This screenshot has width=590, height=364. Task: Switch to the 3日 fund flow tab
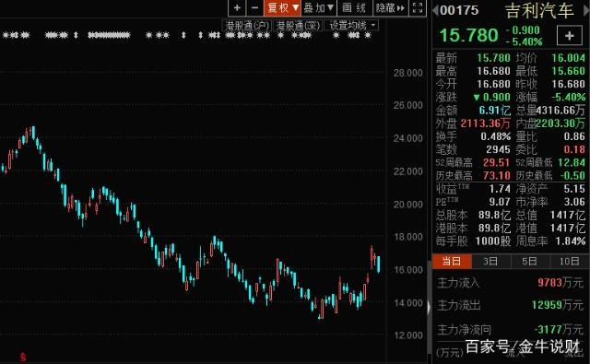point(490,261)
